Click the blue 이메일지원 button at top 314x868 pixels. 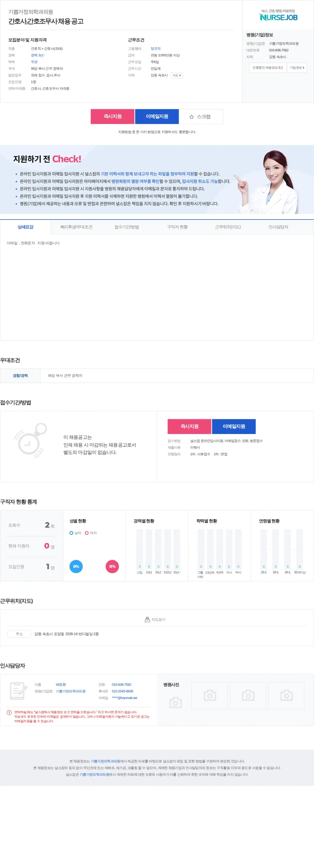tap(157, 116)
